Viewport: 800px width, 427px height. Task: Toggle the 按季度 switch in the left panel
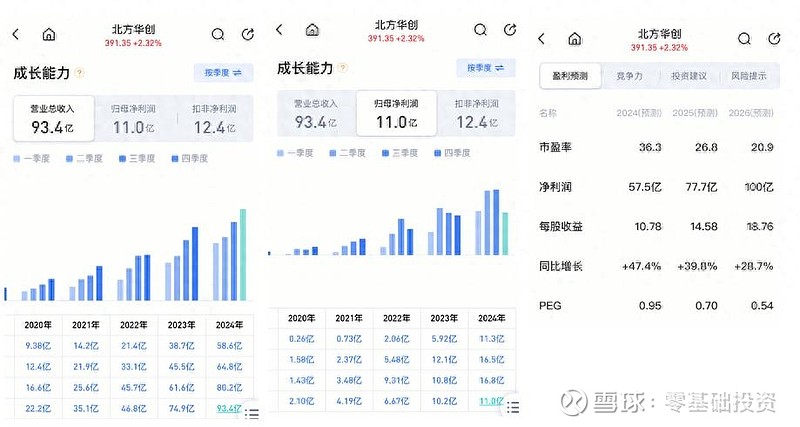tap(223, 73)
